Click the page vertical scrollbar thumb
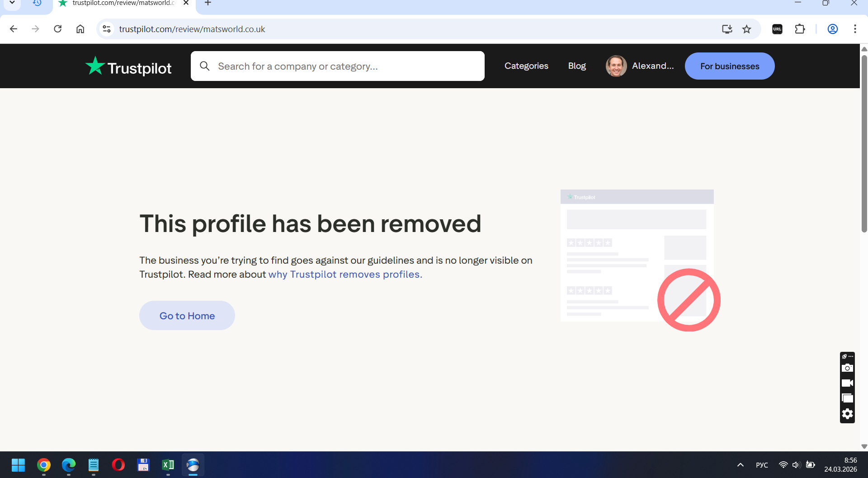Image resolution: width=868 pixels, height=478 pixels. coord(864,143)
